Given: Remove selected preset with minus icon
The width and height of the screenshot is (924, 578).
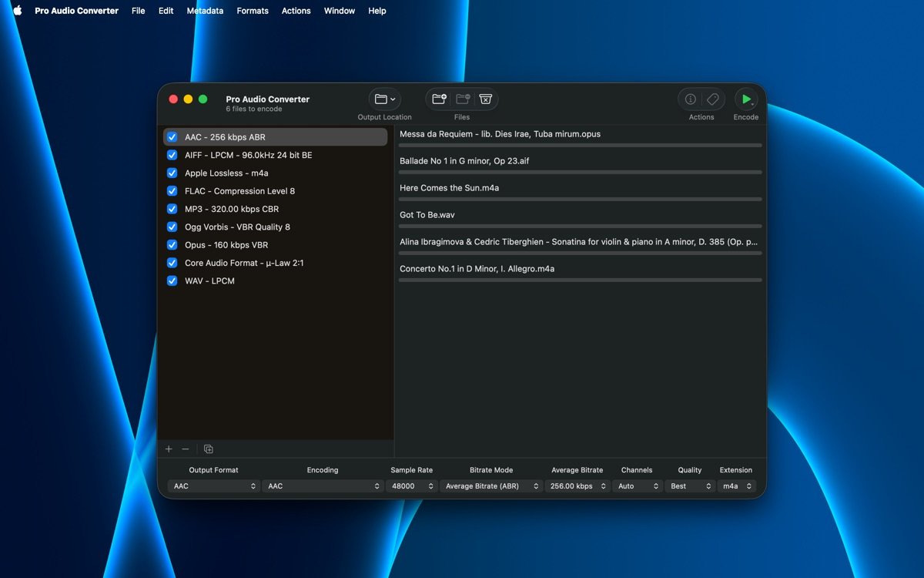Looking at the screenshot, I should point(186,449).
